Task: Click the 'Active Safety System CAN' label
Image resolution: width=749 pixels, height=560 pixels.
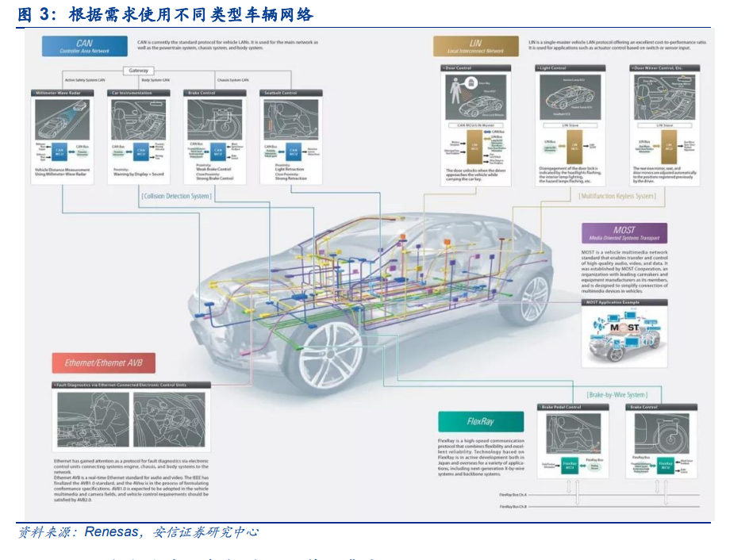Action: click(85, 80)
